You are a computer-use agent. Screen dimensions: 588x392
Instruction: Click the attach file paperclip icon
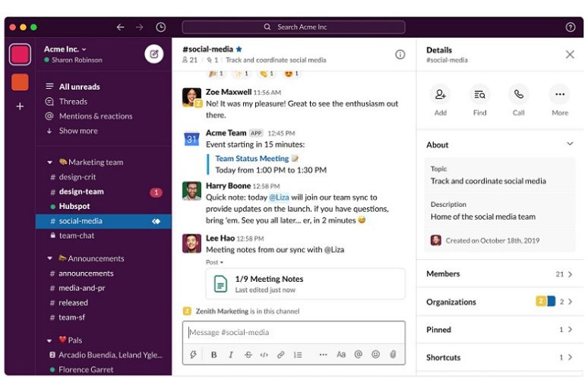(393, 354)
